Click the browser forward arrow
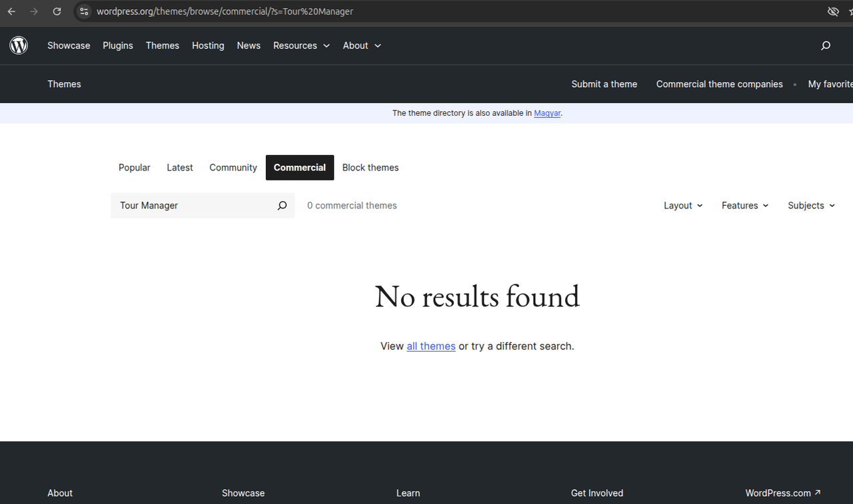The height and width of the screenshot is (504, 853). (34, 11)
